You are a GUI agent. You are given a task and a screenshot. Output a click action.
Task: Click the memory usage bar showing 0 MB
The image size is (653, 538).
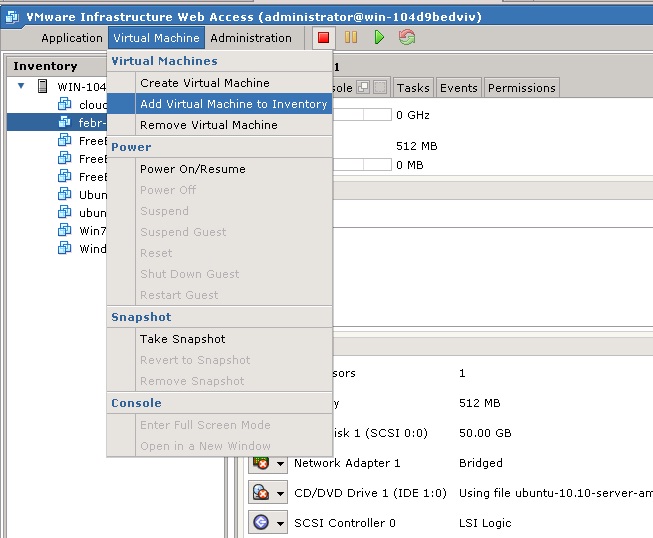point(362,164)
